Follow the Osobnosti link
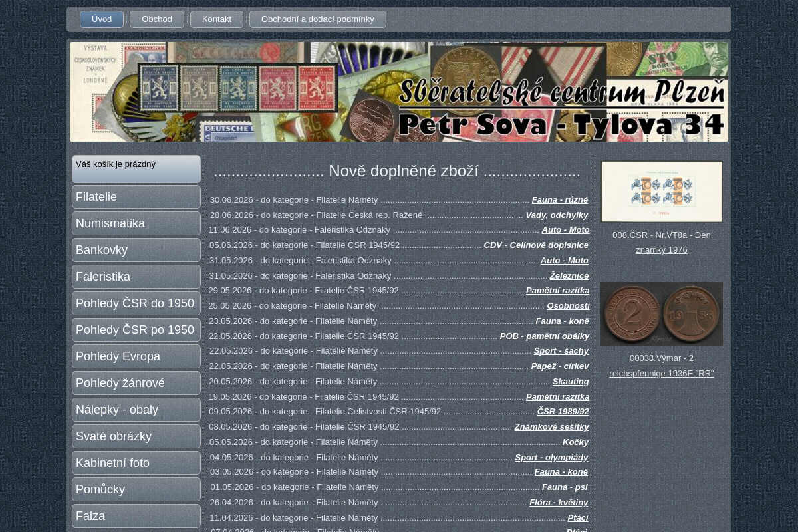Screen dimensions: 798x532 569,306
